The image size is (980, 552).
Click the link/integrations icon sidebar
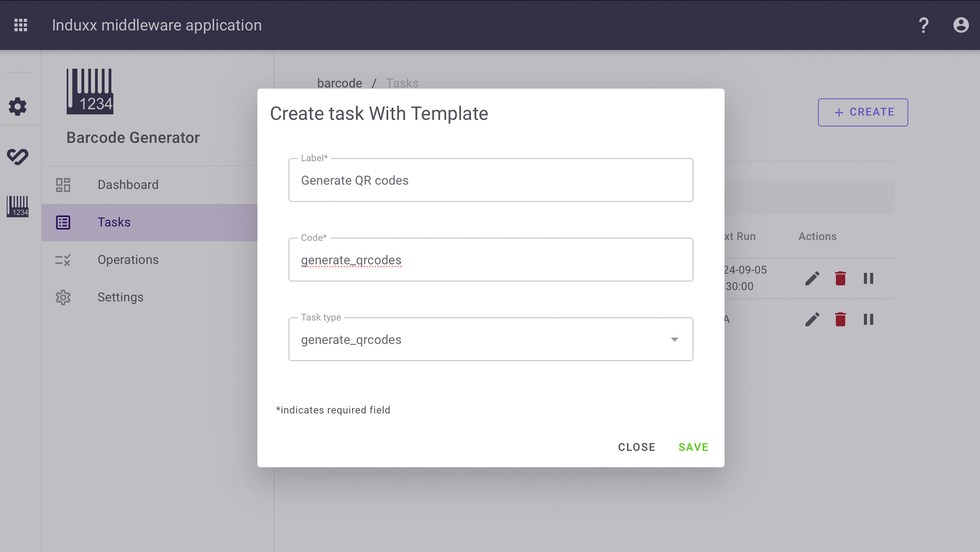click(18, 156)
